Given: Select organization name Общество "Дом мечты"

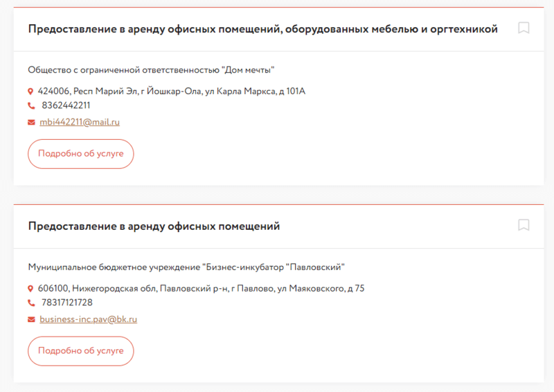Looking at the screenshot, I should (151, 70).
